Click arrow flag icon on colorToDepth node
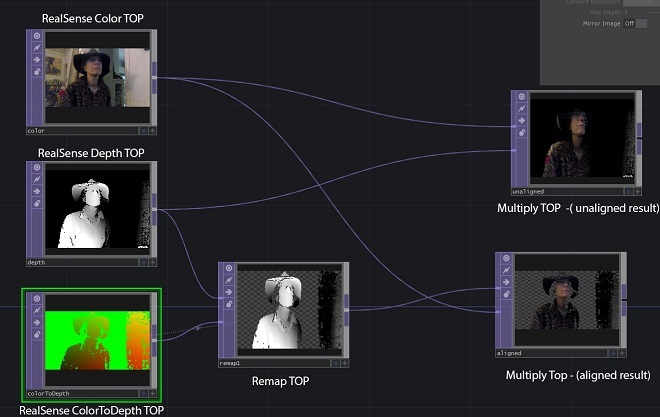The height and width of the screenshot is (417, 660). [37, 323]
